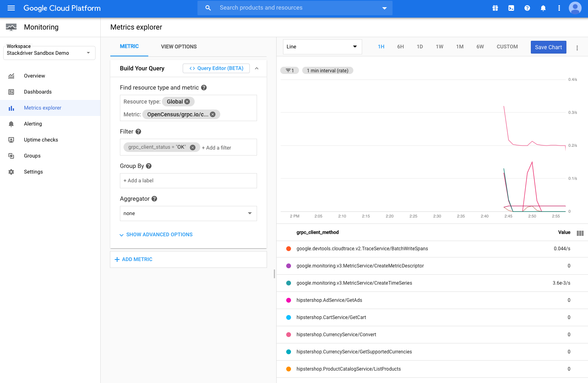This screenshot has height=383, width=588.
Task: Click the Alerting bell sidebar icon
Action: pos(11,124)
